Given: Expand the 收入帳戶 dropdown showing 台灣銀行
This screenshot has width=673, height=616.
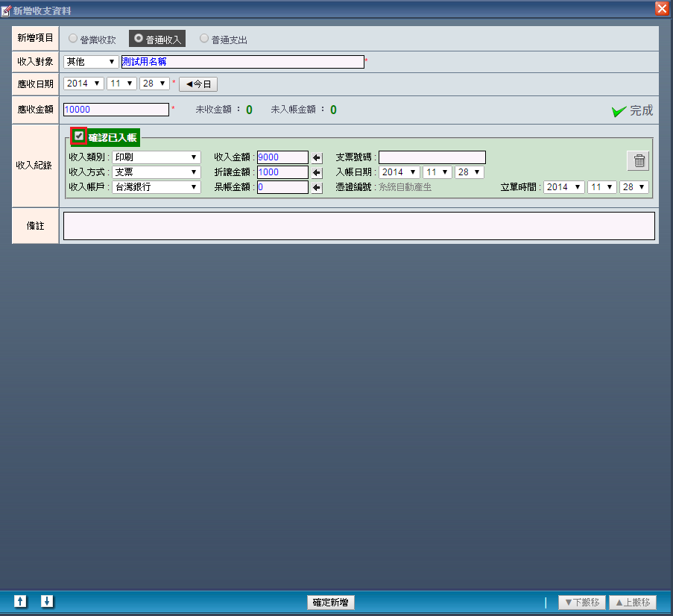Looking at the screenshot, I should [x=156, y=187].
